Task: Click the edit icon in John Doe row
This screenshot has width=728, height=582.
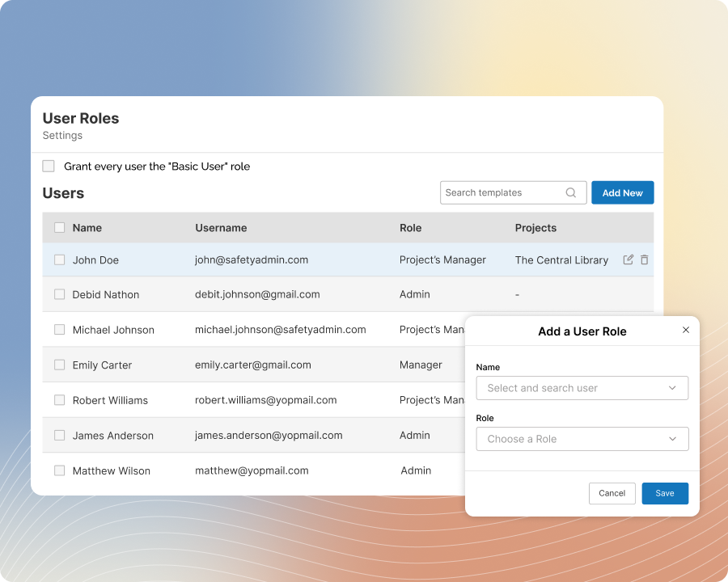Action: [x=628, y=259]
